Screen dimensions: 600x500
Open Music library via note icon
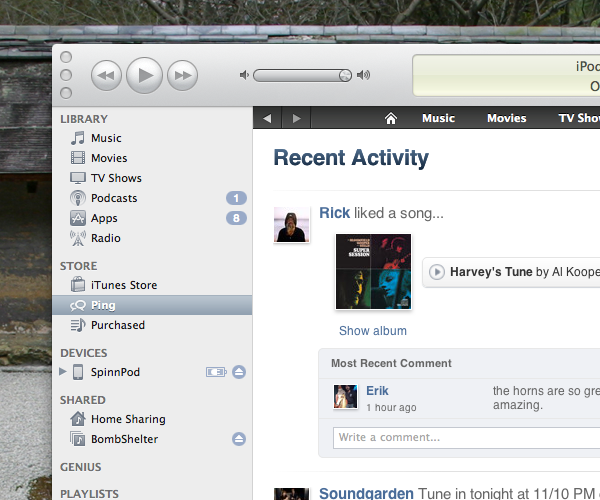[x=78, y=138]
